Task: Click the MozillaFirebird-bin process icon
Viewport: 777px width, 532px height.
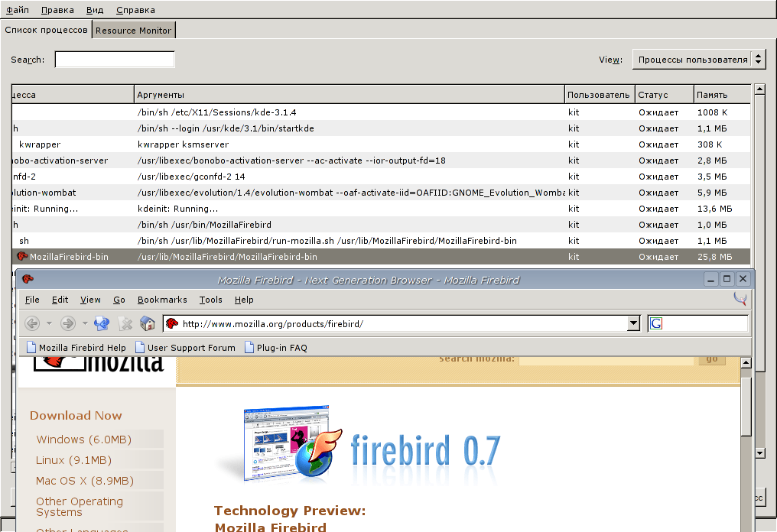Action: click(x=22, y=256)
